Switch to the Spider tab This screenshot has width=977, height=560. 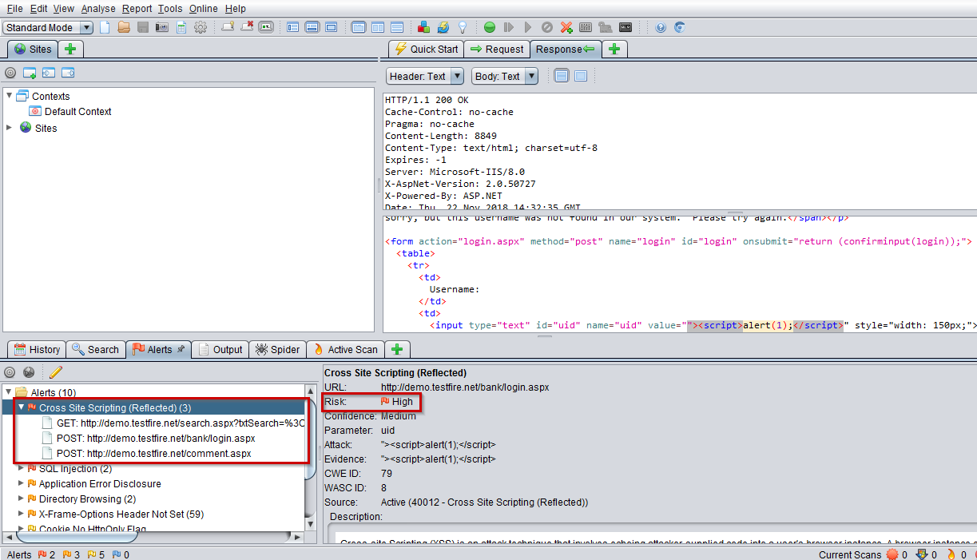tap(278, 349)
